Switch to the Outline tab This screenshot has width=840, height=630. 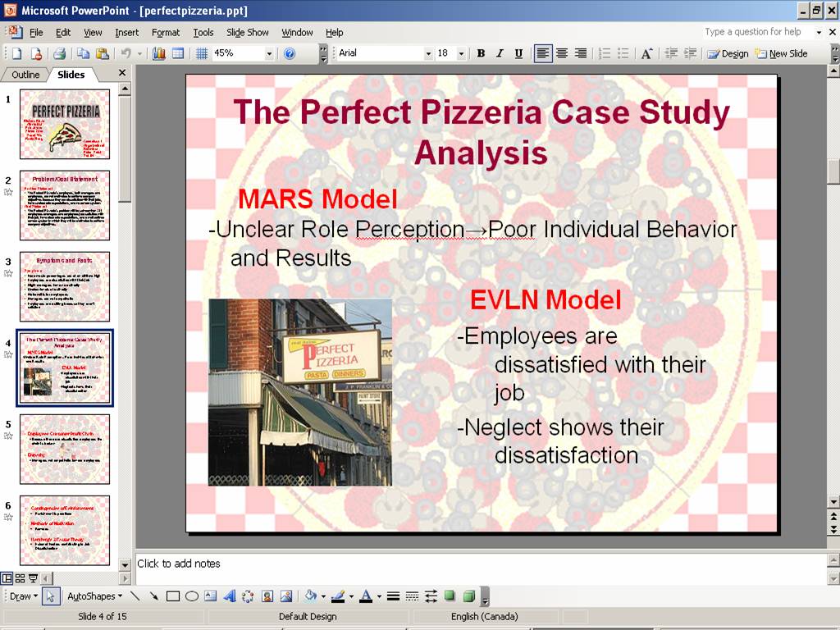(25, 75)
